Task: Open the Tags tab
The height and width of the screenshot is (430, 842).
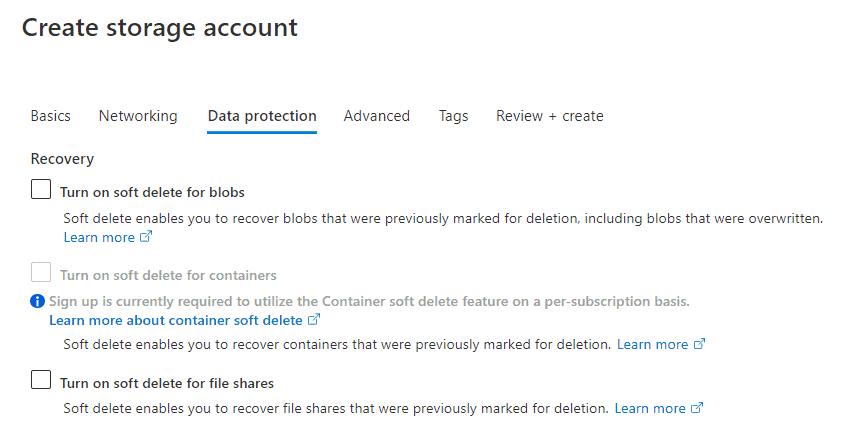Action: (454, 116)
